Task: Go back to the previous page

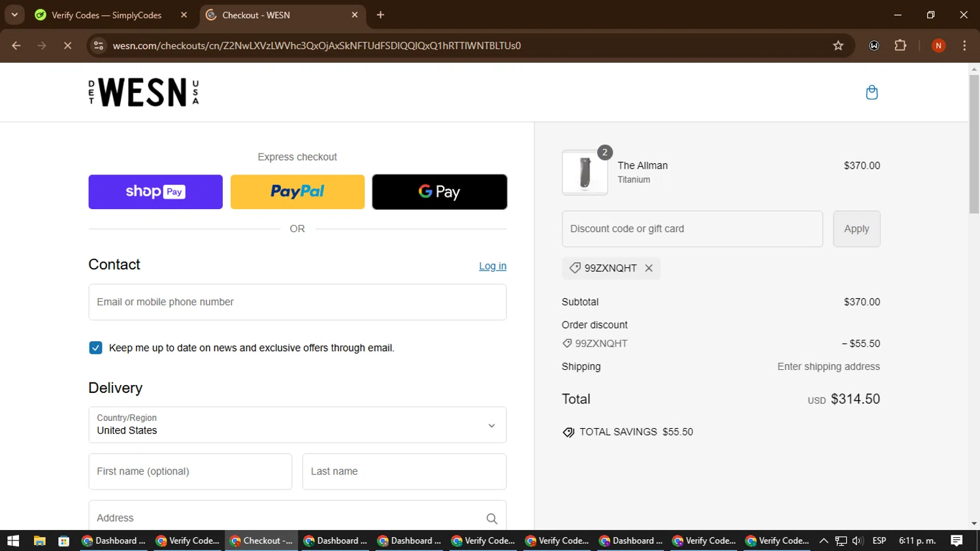Action: pyautogui.click(x=16, y=46)
